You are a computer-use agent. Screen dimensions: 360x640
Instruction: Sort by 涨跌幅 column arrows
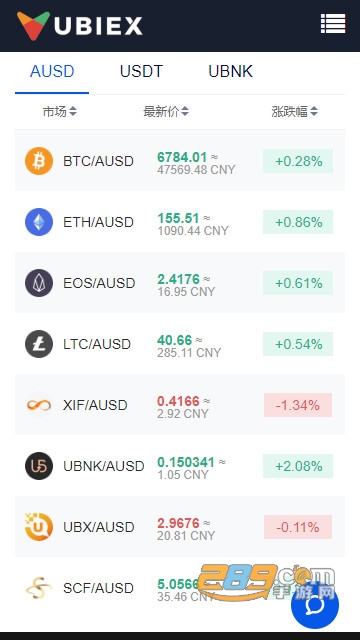(313, 111)
